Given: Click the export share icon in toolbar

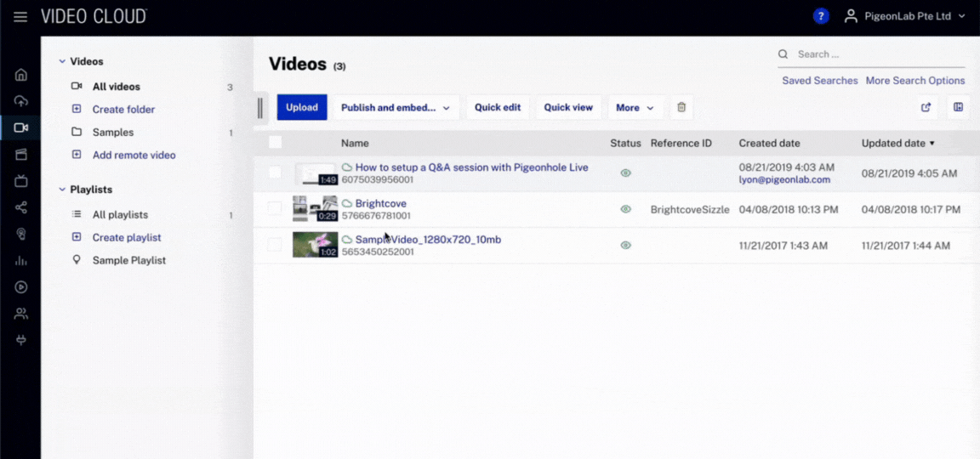Looking at the screenshot, I should click(926, 107).
